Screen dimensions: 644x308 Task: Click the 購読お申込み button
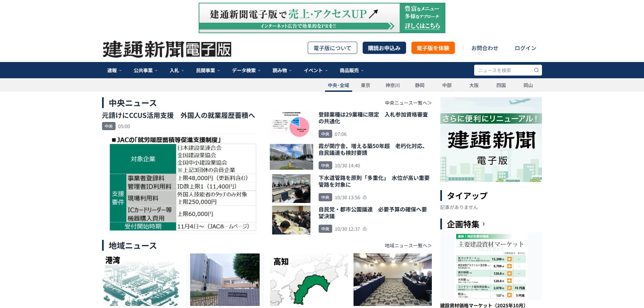pos(384,48)
